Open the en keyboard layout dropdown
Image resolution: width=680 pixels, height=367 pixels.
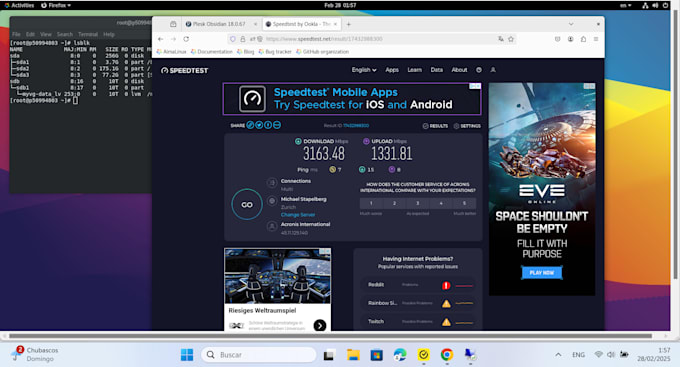[625, 5]
